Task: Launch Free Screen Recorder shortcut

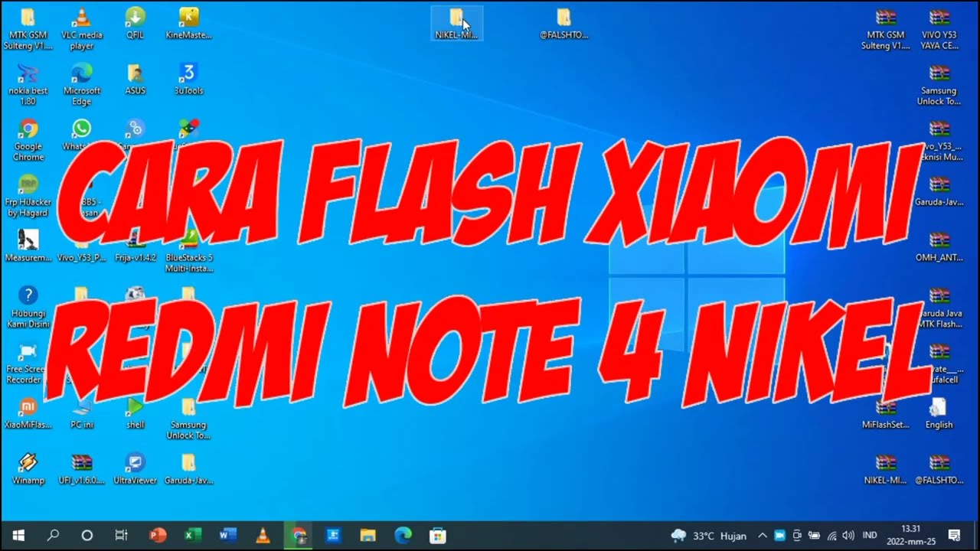Action: point(28,364)
